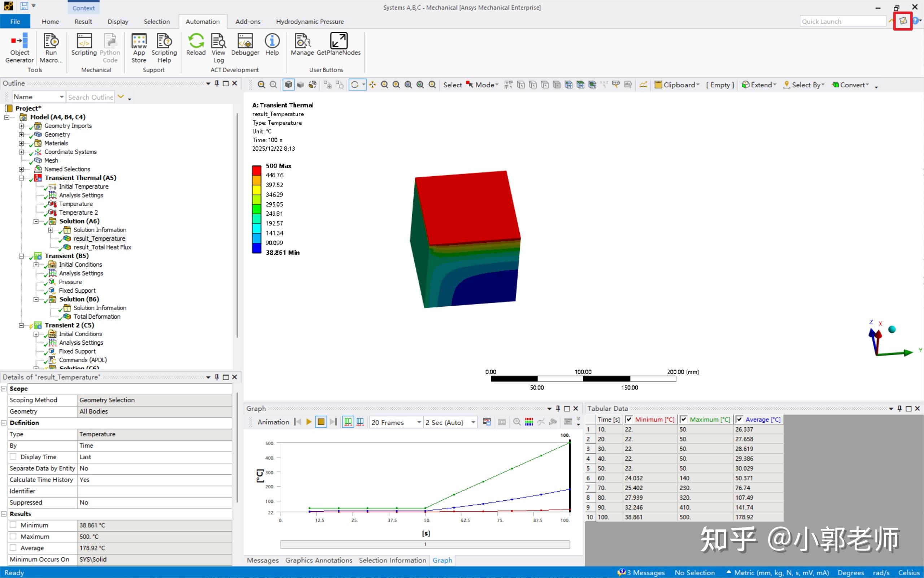Select Total Deformation in Solution (B6)
Viewport: 924px width, 578px height.
tap(97, 316)
